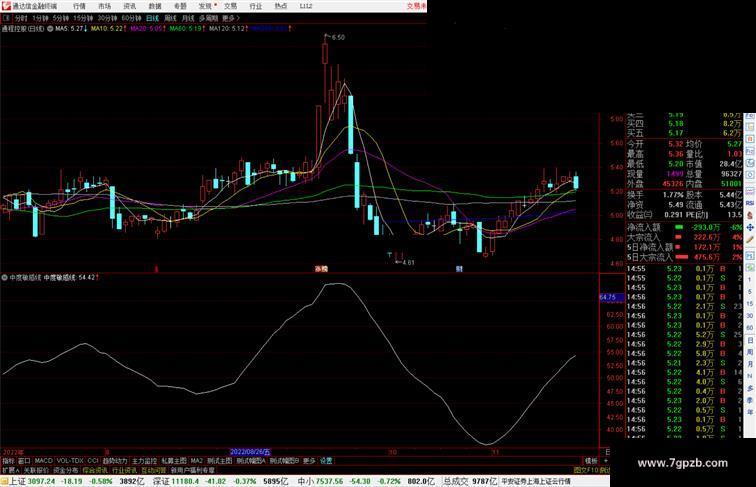Switch to 15分钟 chart period

click(83, 18)
